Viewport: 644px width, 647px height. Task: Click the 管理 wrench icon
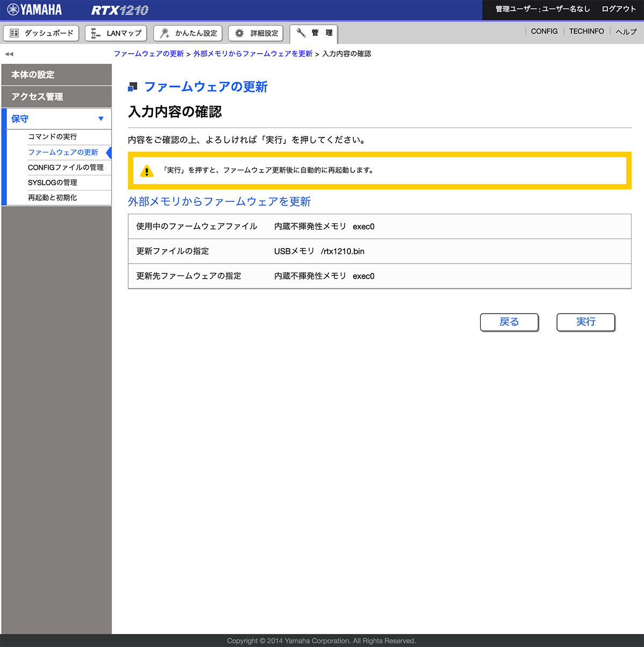pyautogui.click(x=301, y=33)
